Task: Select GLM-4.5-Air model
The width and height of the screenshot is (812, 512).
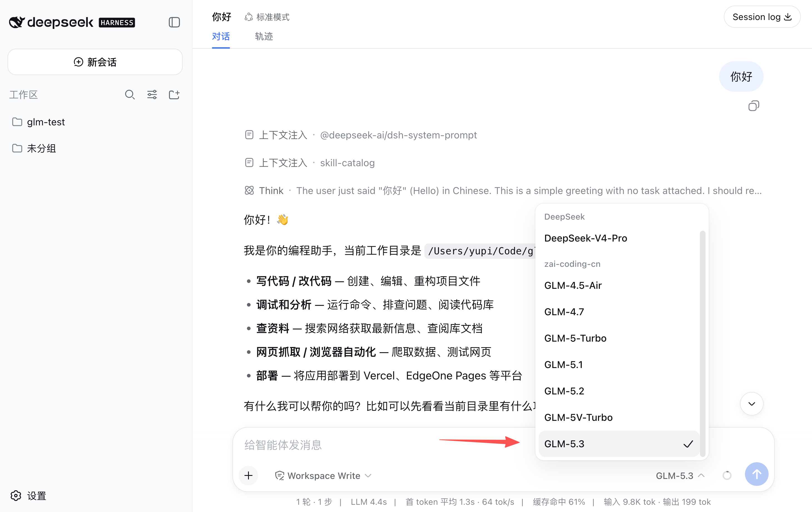Action: (619, 285)
